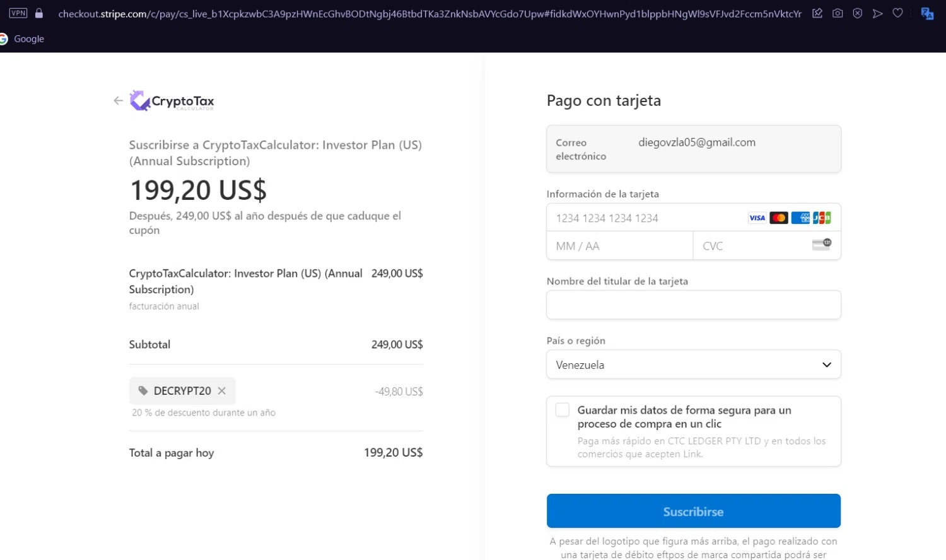Click the 'Nombre del titular de la tarjeta' label
The height and width of the screenshot is (560, 946).
pyautogui.click(x=617, y=281)
